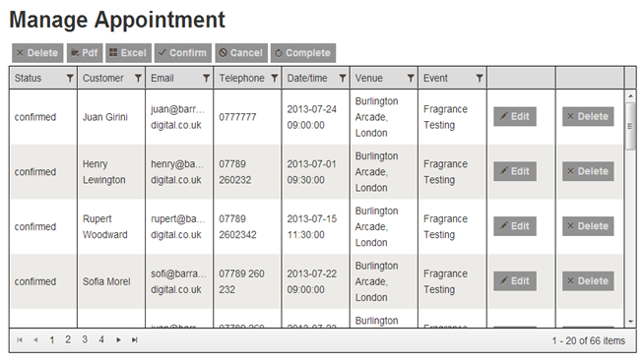Image resolution: width=644 pixels, height=363 pixels.
Task: Export appointments with the Pdf button
Action: [x=85, y=53]
